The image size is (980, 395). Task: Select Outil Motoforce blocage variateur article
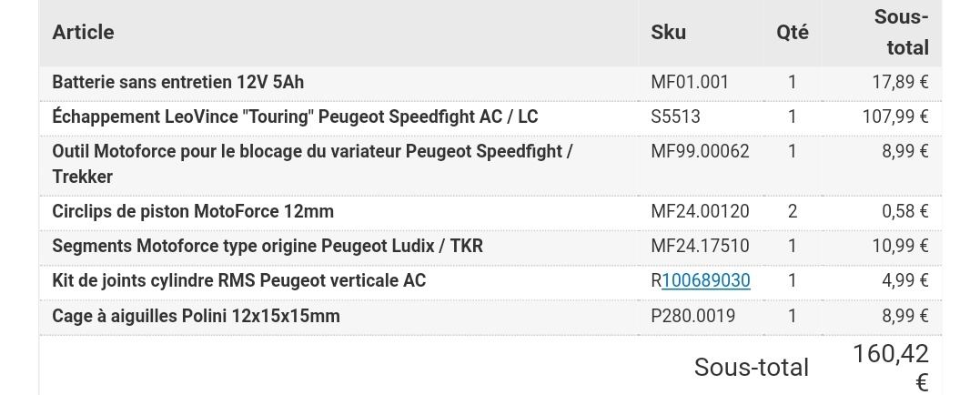tap(312, 164)
